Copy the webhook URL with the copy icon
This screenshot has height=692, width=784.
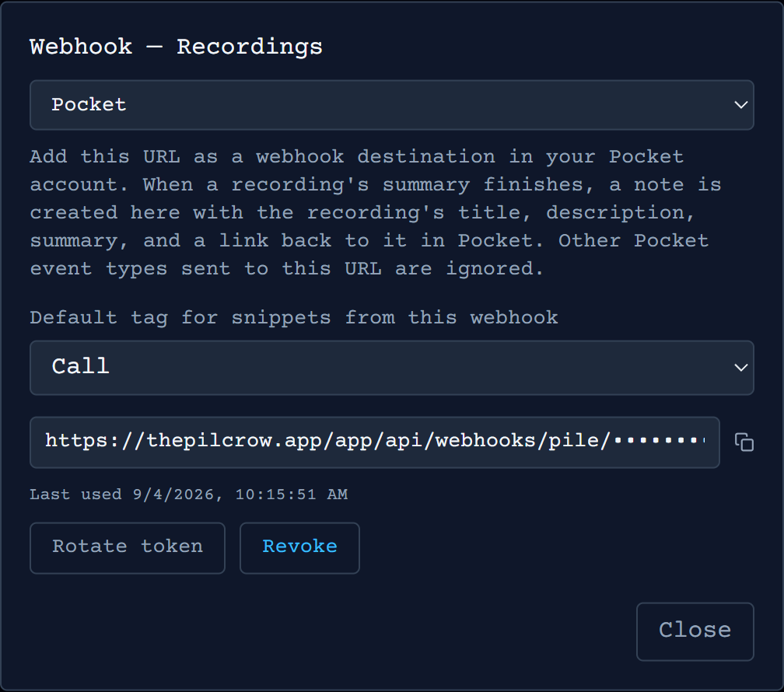(x=744, y=442)
